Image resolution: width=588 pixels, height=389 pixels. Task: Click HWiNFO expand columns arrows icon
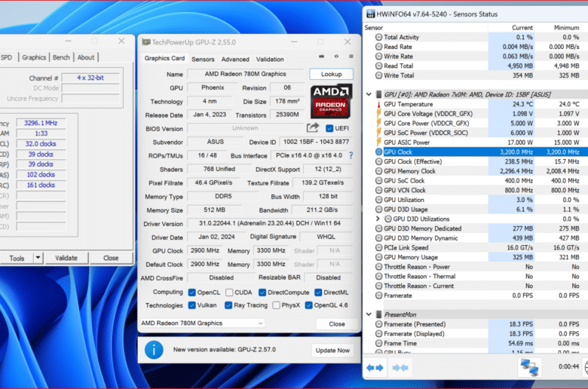point(375,368)
